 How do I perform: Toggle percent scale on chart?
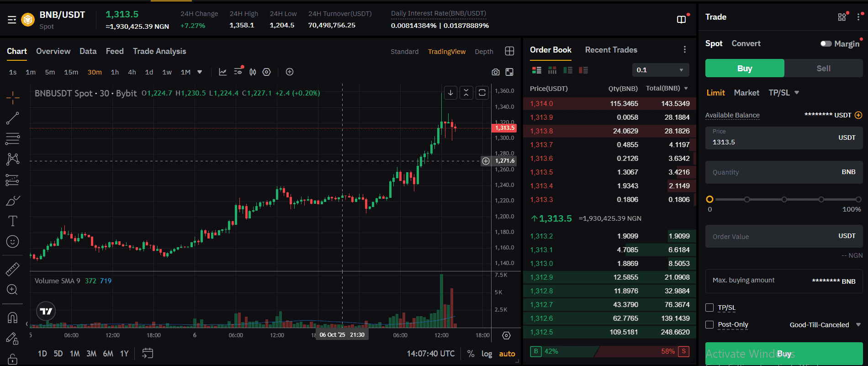[x=471, y=354]
